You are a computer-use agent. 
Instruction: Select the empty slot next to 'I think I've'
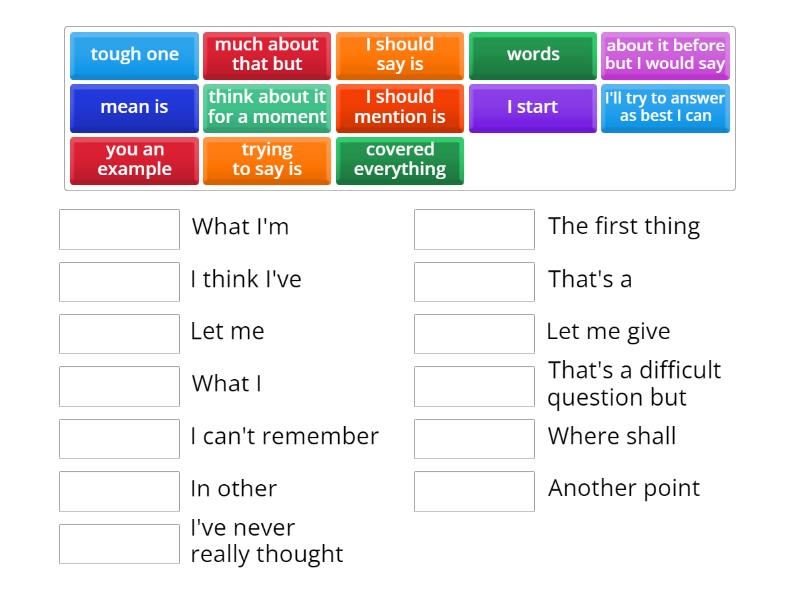[x=119, y=282]
